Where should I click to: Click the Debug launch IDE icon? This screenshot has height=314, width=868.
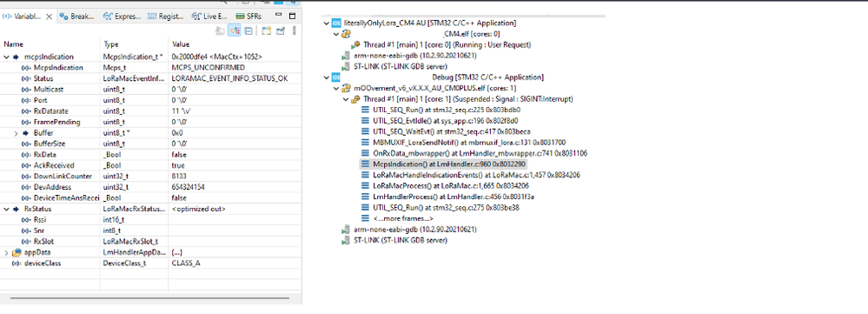click(336, 77)
